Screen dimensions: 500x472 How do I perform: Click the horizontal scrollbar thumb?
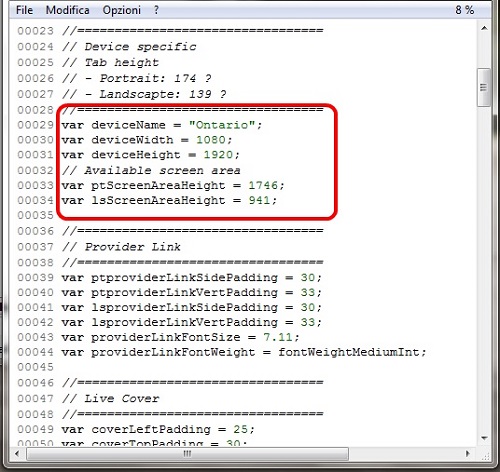187,454
